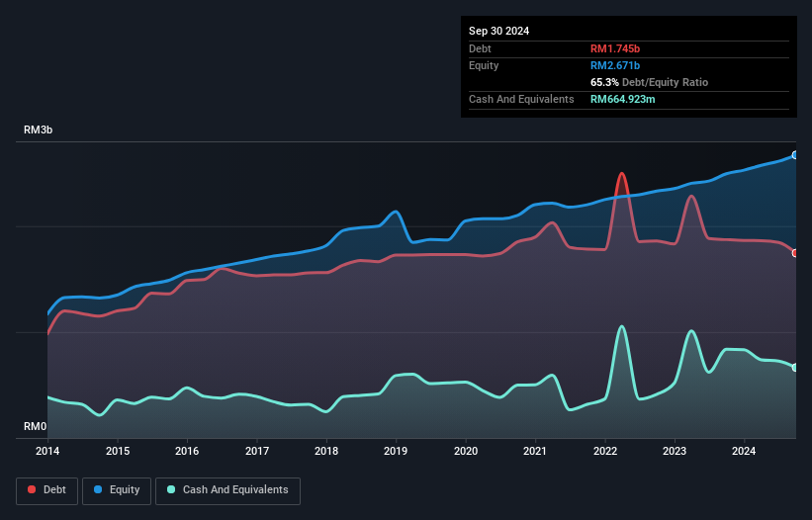
Task: Click the RM3b y-axis label
Action: tap(38, 130)
